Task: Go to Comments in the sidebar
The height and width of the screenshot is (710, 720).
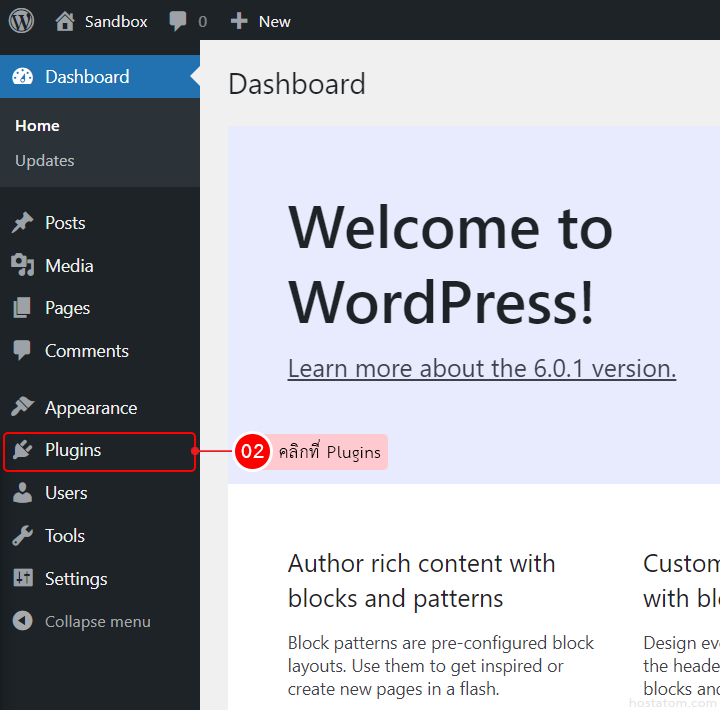Action: [x=86, y=351]
